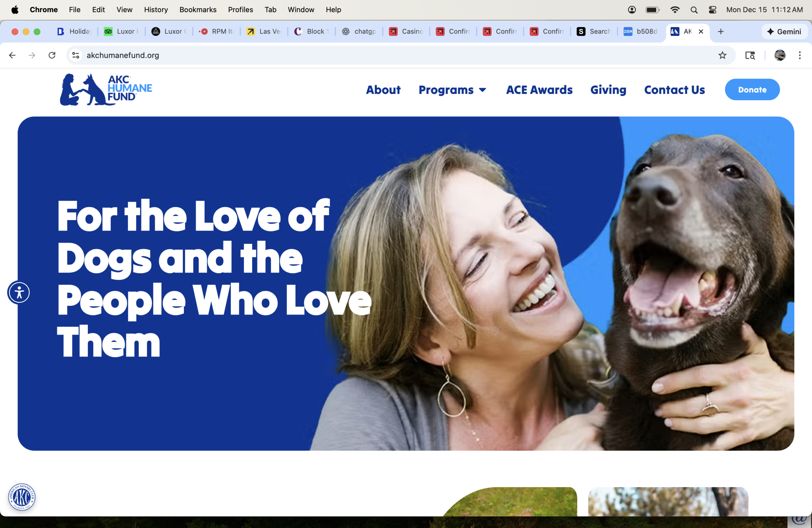The height and width of the screenshot is (528, 812).
Task: Open Chrome's three-dot menu
Action: [x=800, y=55]
